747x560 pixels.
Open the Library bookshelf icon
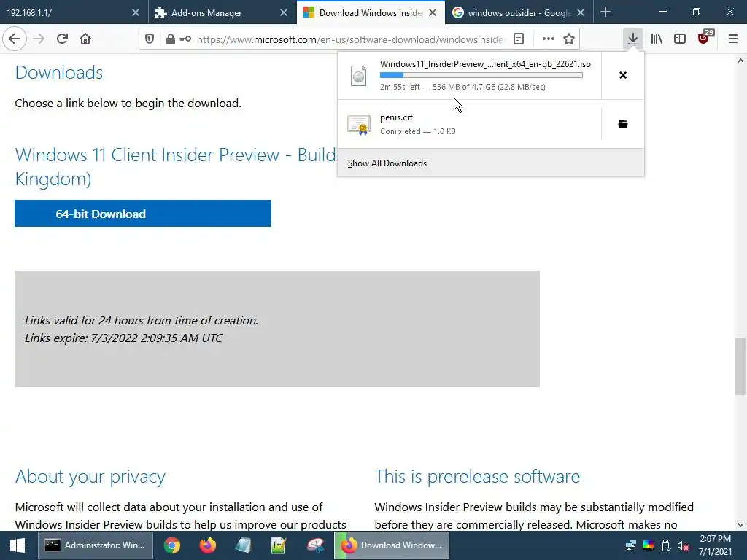(x=657, y=39)
